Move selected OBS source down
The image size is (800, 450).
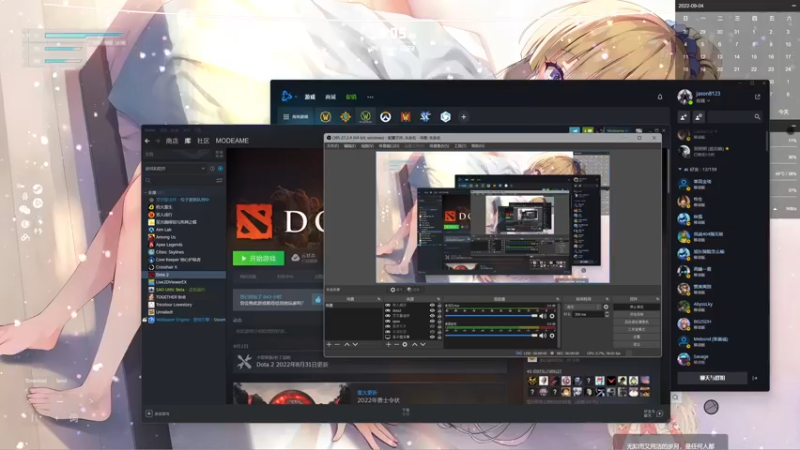click(422, 344)
